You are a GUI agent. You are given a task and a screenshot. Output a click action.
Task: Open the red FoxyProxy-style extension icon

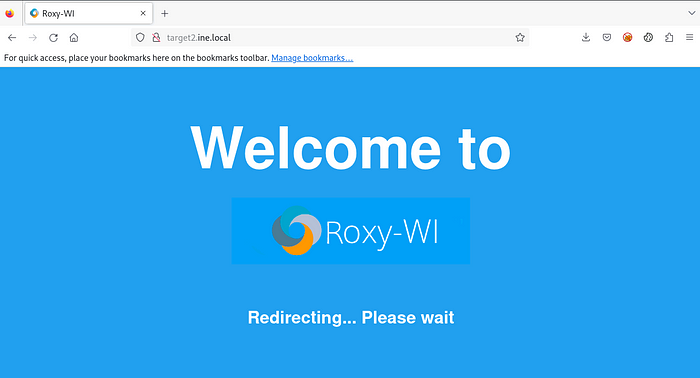coord(627,37)
